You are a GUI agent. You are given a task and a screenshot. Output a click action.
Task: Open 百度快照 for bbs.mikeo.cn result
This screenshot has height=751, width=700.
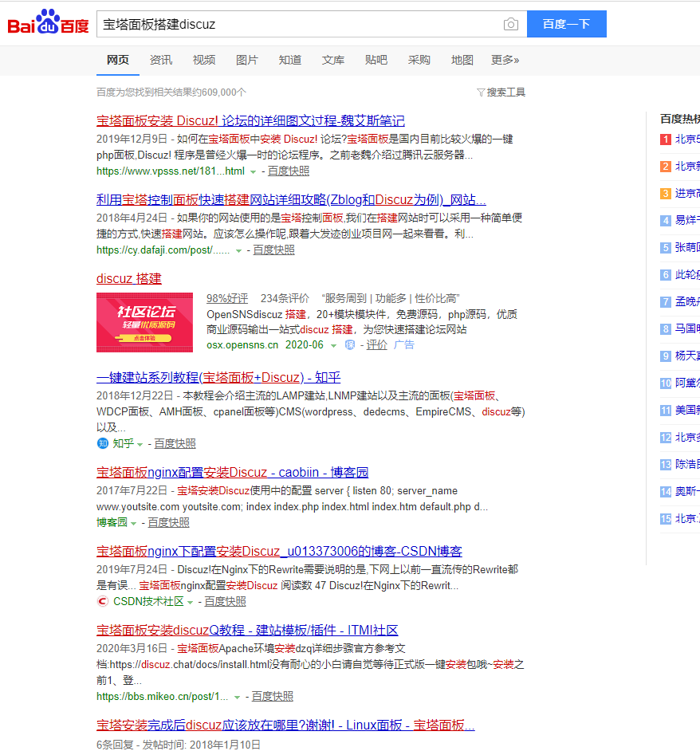[272, 697]
